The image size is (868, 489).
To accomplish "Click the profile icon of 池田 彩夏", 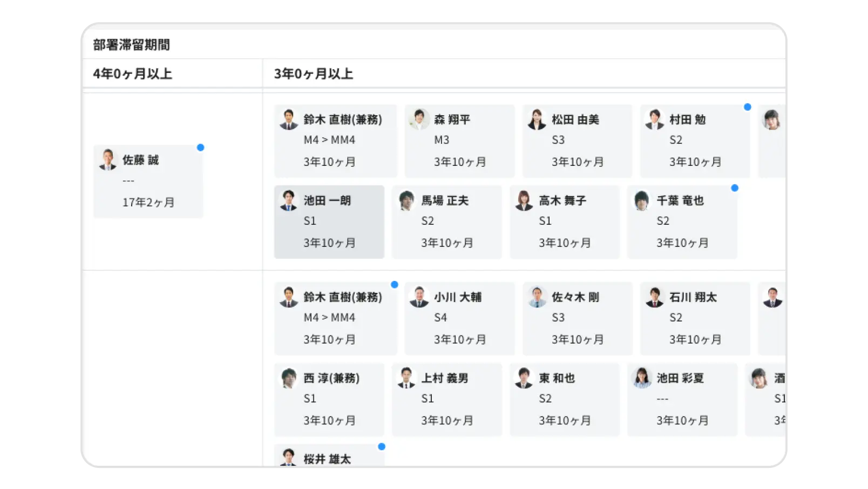I will [x=641, y=378].
